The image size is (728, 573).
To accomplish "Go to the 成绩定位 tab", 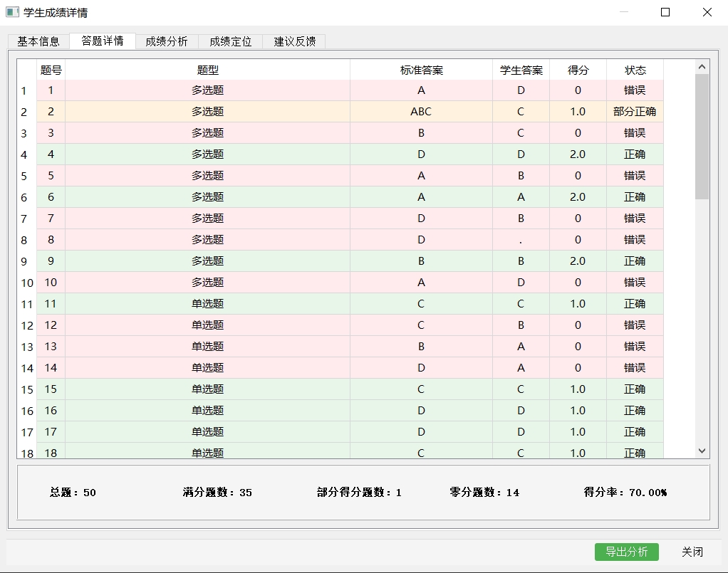I will [231, 41].
